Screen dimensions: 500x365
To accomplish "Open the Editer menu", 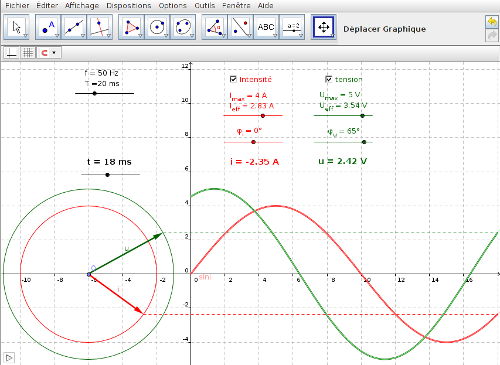I will point(47,6).
